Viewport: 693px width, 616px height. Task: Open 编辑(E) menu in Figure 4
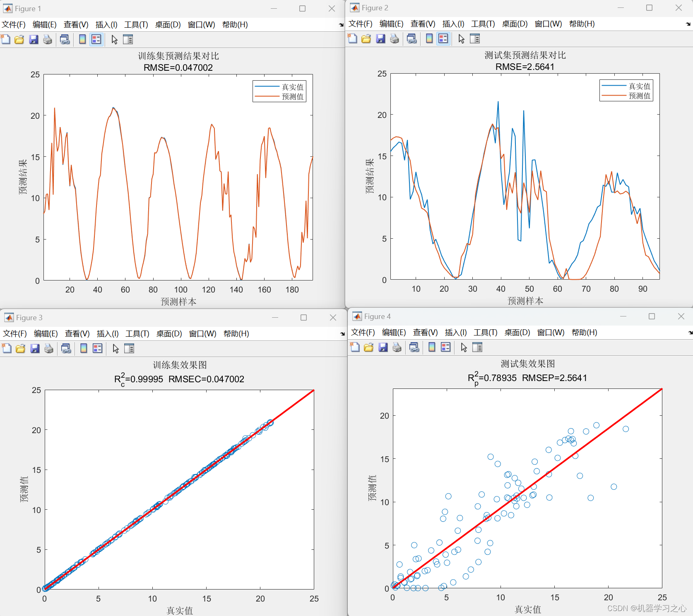tap(394, 332)
